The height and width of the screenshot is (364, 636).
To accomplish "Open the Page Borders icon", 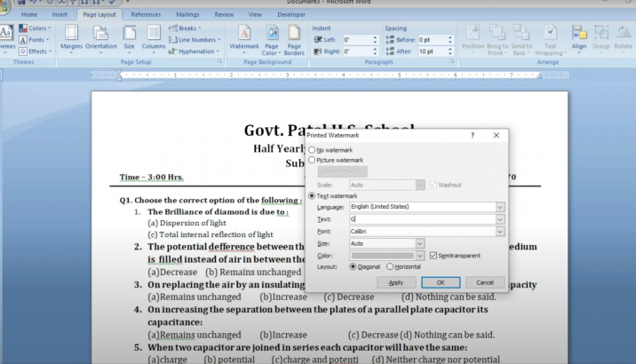I will 295,36.
